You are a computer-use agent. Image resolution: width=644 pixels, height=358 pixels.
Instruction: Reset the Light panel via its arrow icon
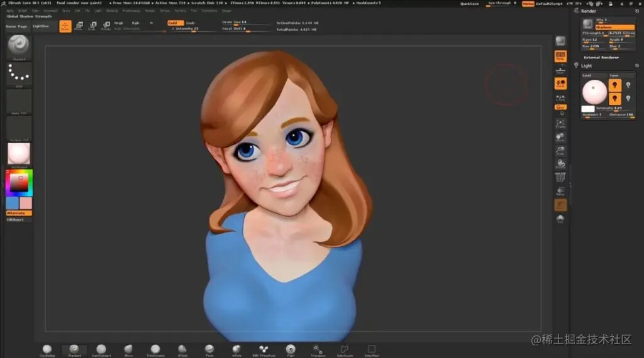click(x=637, y=65)
